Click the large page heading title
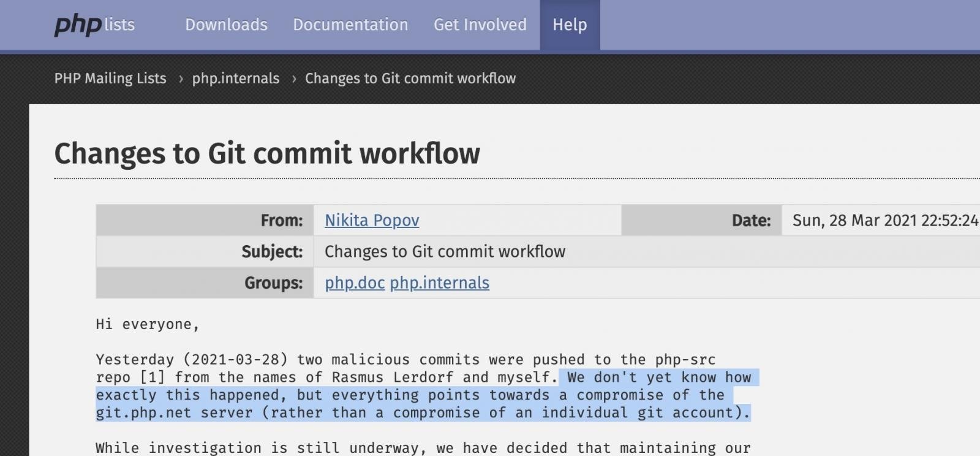Viewport: 980px width, 456px height. 267,153
